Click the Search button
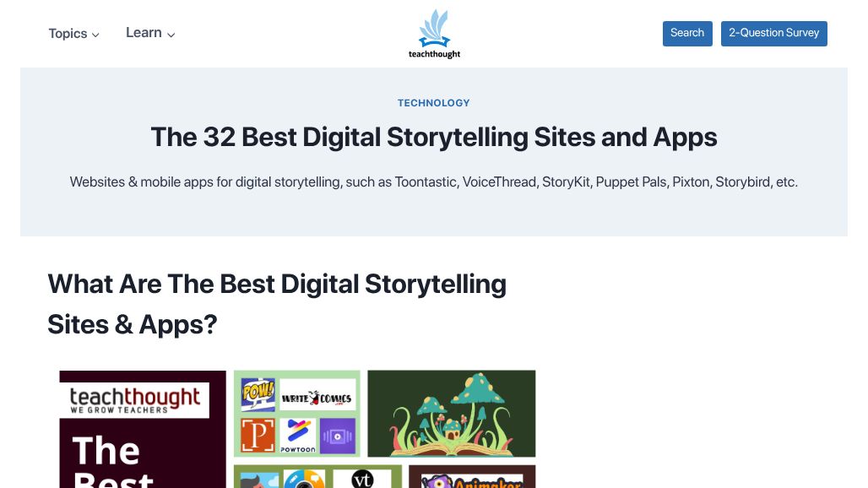 pos(687,33)
